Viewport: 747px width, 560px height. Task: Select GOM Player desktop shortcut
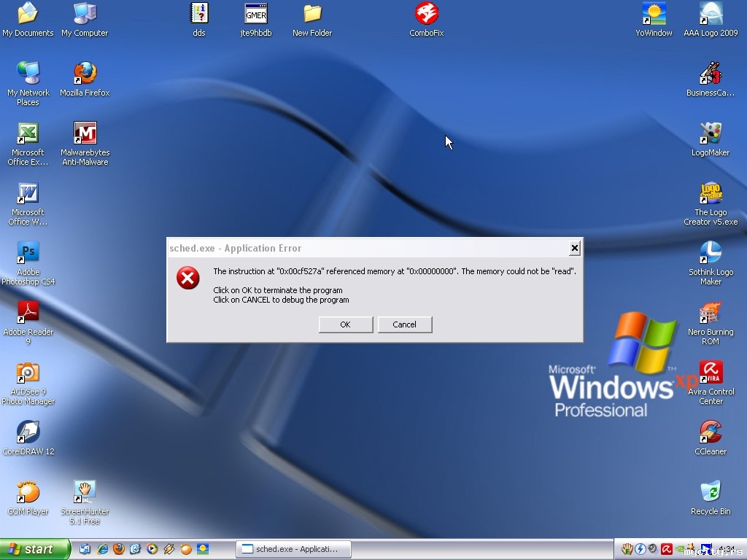(x=28, y=498)
